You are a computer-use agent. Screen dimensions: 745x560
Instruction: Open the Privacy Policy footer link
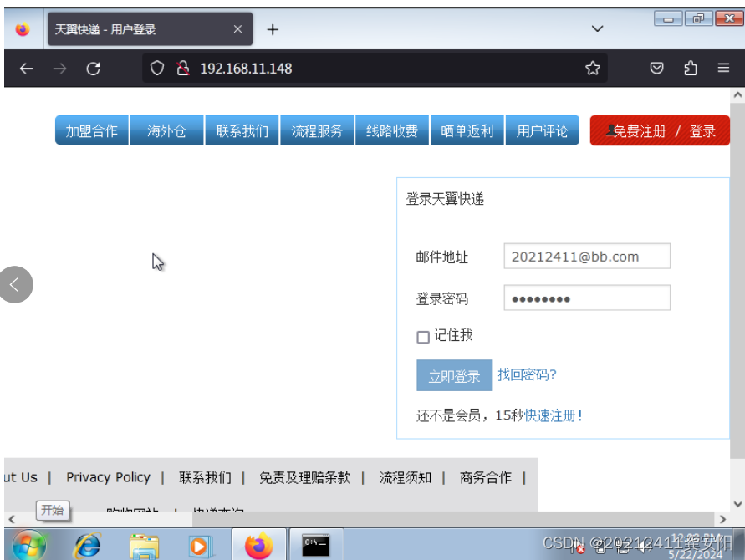(109, 477)
